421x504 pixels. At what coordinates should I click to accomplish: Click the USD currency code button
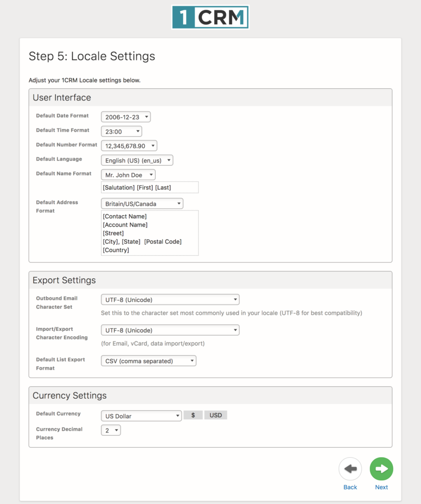point(215,415)
